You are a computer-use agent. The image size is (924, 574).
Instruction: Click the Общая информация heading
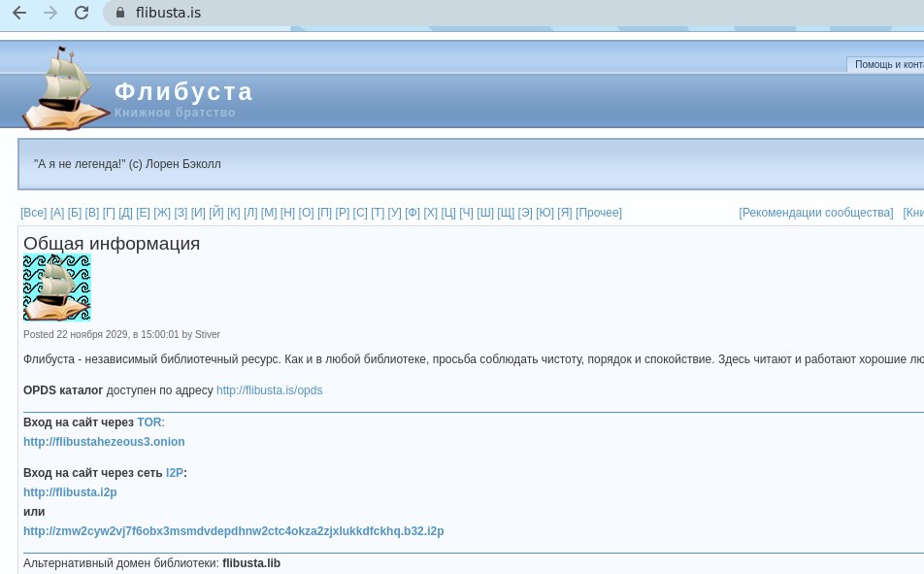tap(112, 243)
